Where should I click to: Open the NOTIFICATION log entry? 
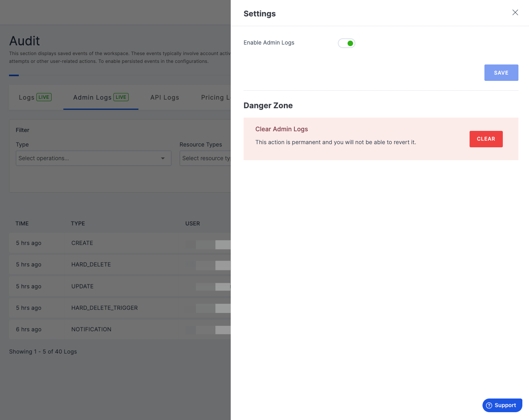click(91, 329)
